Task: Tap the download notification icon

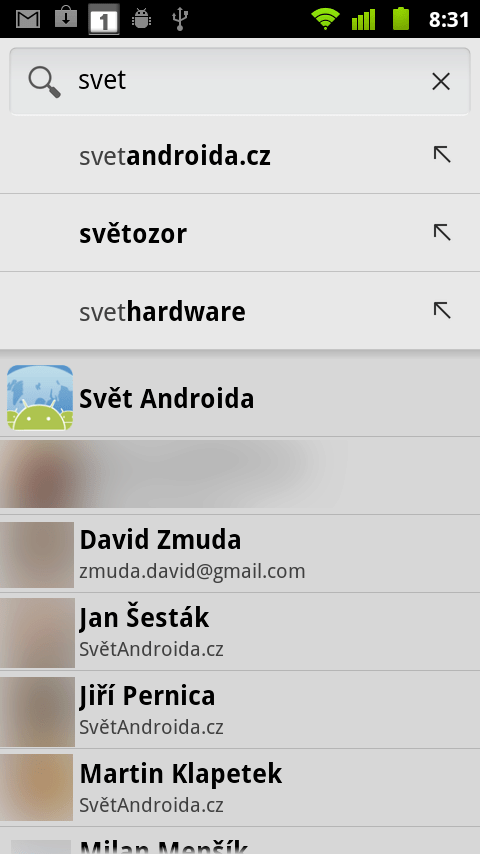Action: [65, 18]
